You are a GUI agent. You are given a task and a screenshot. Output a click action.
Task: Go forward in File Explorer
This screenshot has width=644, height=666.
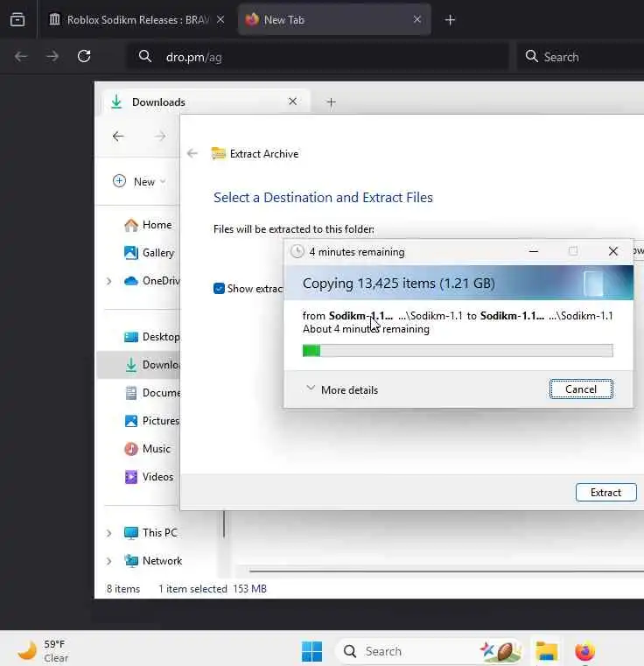click(160, 137)
